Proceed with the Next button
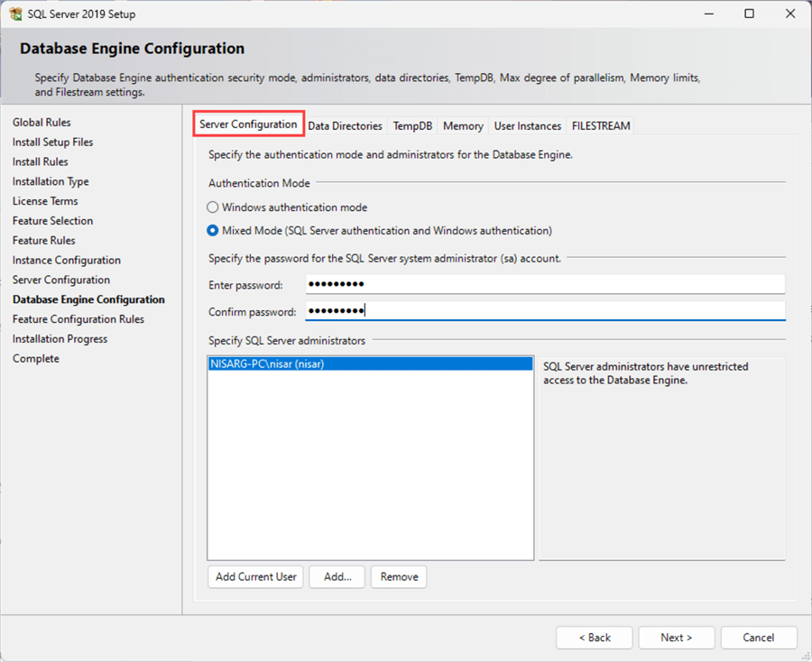This screenshot has width=812, height=662. click(x=677, y=638)
